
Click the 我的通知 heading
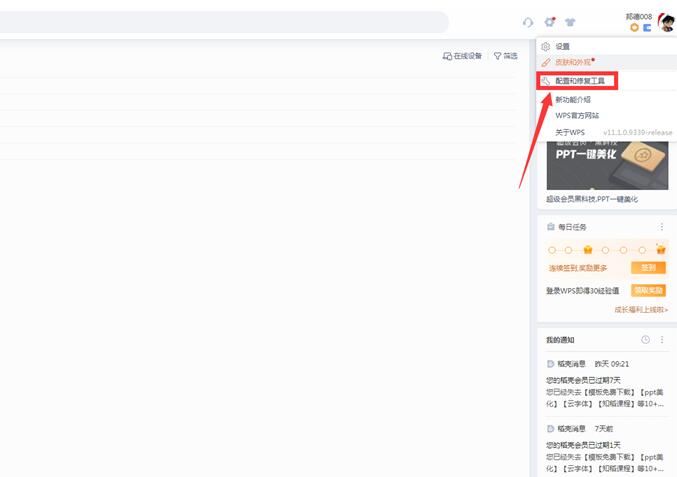click(560, 340)
